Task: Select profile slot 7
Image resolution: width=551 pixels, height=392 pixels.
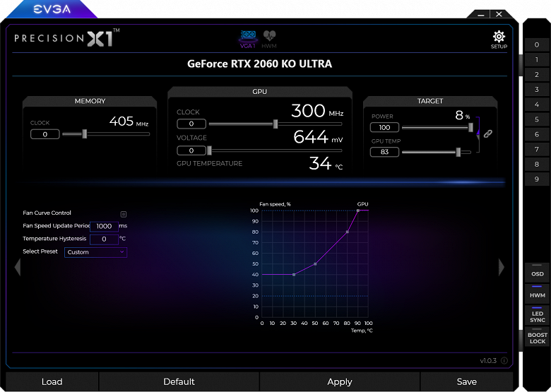Action: pos(537,149)
